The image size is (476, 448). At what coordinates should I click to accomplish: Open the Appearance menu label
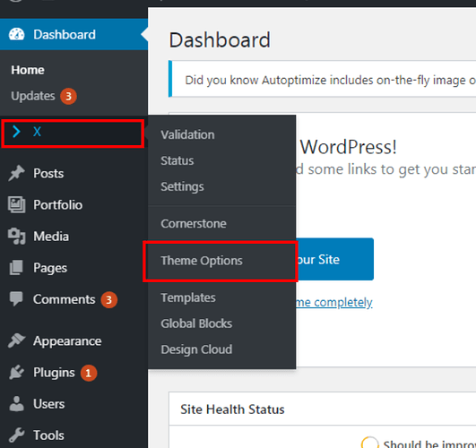click(x=67, y=341)
